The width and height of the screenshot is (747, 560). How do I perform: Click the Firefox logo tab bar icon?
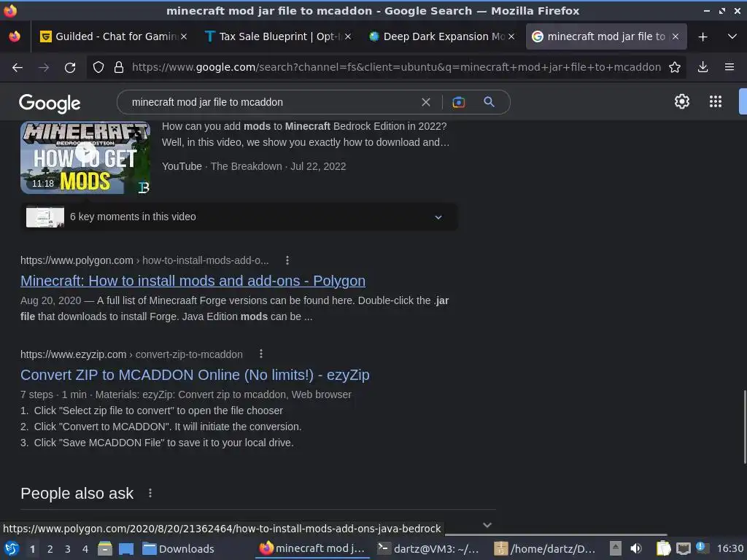pos(15,36)
